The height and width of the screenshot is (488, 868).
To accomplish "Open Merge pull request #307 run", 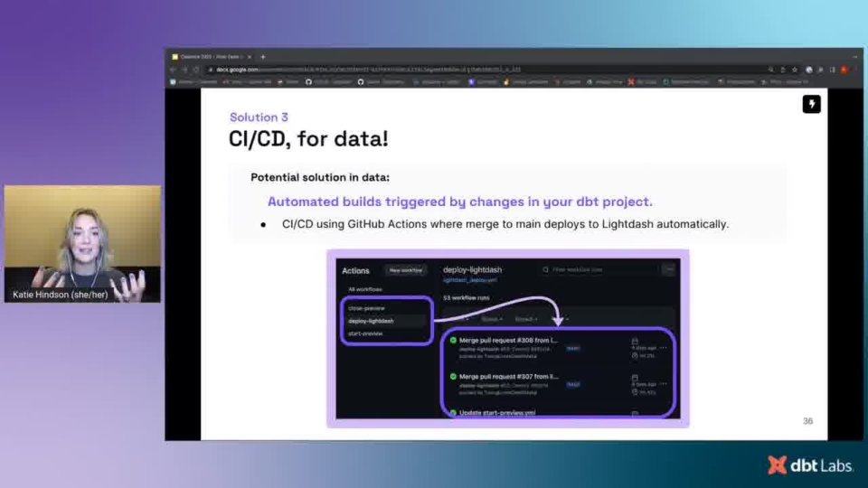I will [x=509, y=376].
